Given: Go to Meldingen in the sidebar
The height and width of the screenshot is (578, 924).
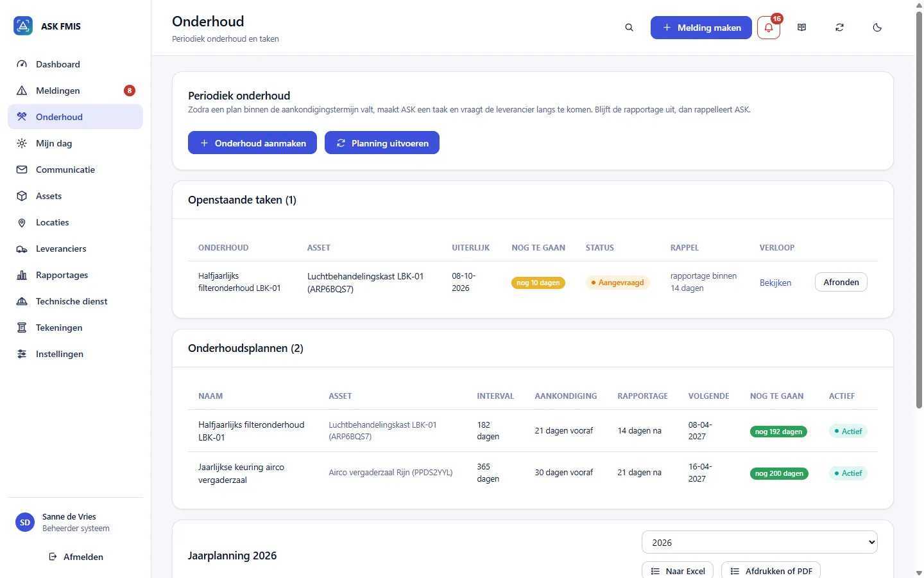Looking at the screenshot, I should coord(75,91).
